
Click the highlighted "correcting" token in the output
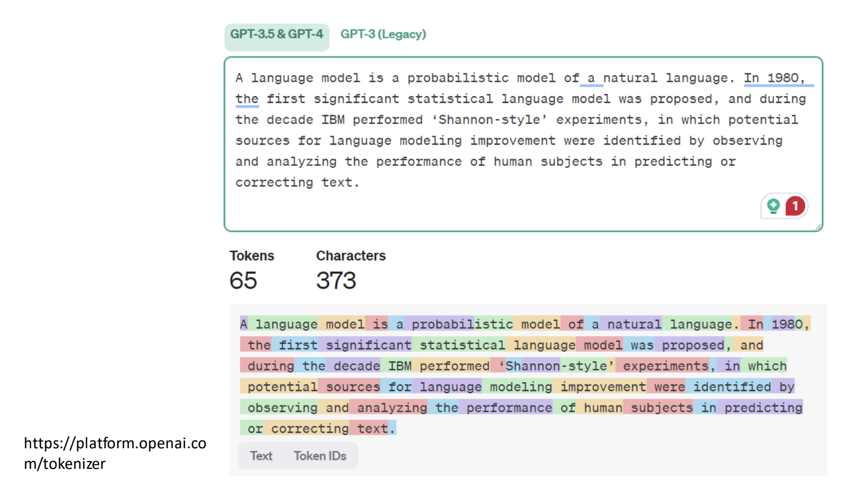point(310,429)
